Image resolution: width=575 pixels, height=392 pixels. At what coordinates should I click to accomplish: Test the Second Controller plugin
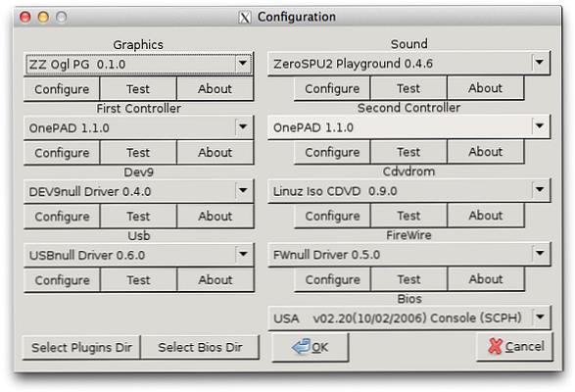point(408,152)
